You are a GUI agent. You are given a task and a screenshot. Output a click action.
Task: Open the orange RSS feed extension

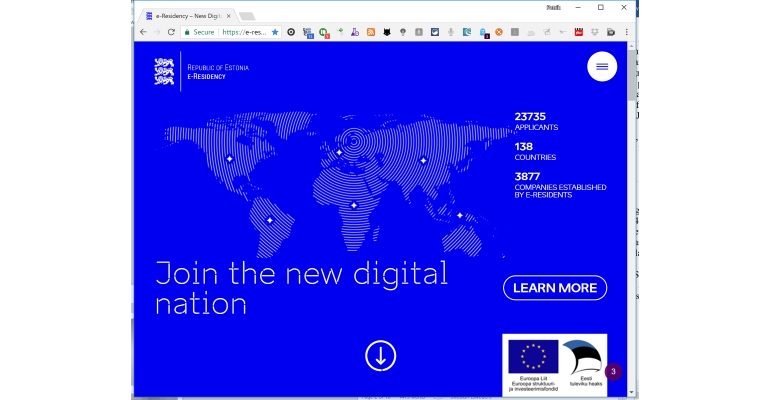click(371, 32)
